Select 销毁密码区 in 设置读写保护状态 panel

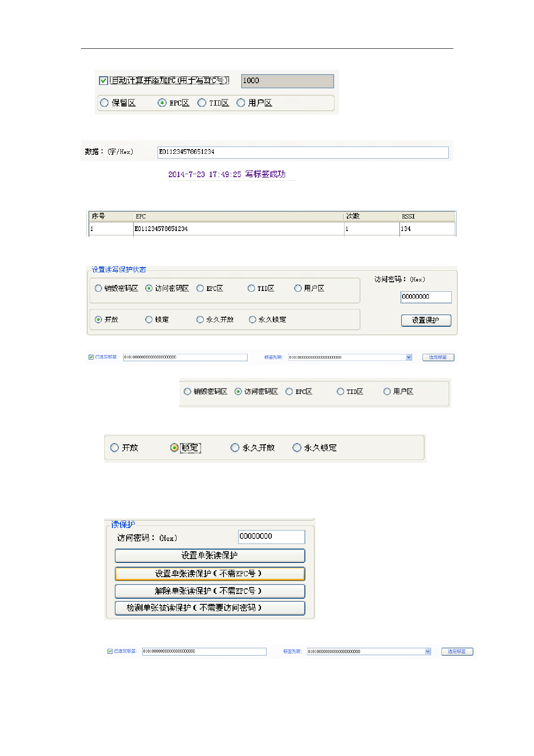pyautogui.click(x=99, y=288)
